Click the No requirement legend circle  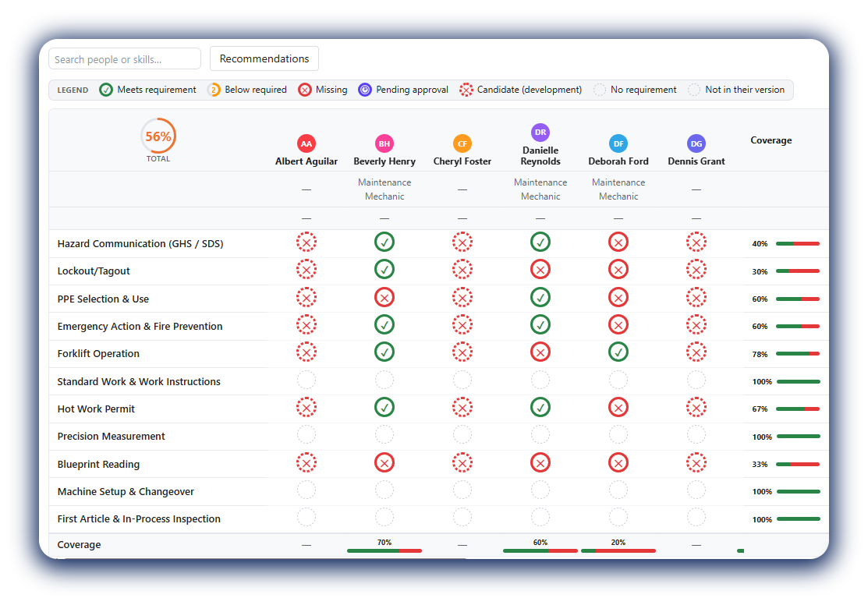coord(600,90)
